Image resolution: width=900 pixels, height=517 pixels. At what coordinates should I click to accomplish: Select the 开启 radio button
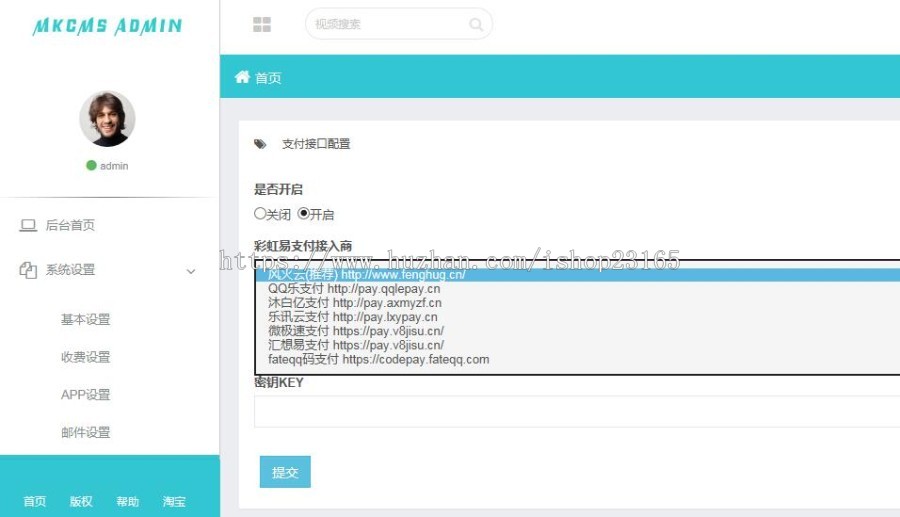pos(304,213)
